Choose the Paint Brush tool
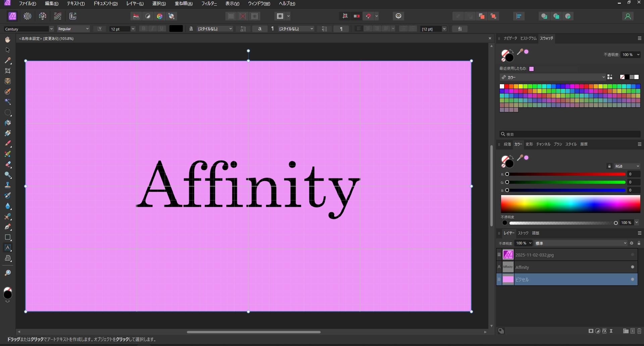This screenshot has height=346, width=644. (x=7, y=143)
